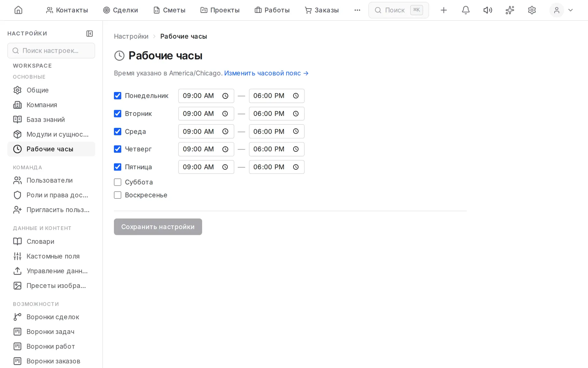
Task: Open Воронки сделок in sidebar
Action: coord(51,317)
